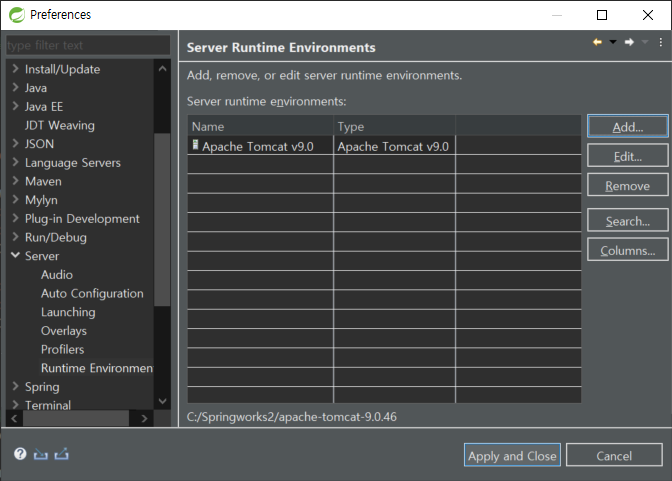Select Overlays under Server

pos(64,331)
